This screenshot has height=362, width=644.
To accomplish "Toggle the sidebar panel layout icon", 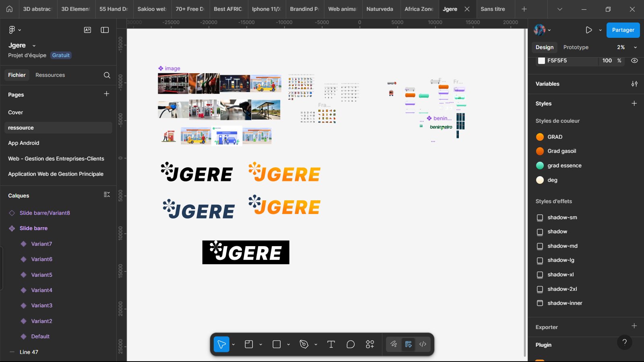I will tap(105, 30).
